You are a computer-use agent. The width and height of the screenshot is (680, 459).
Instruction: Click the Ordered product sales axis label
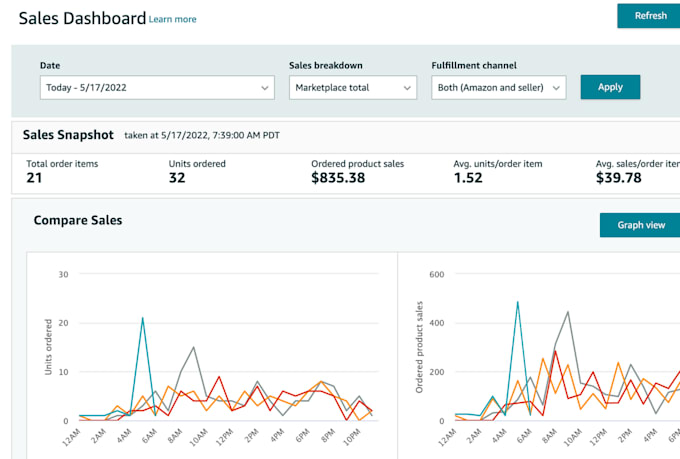click(419, 347)
